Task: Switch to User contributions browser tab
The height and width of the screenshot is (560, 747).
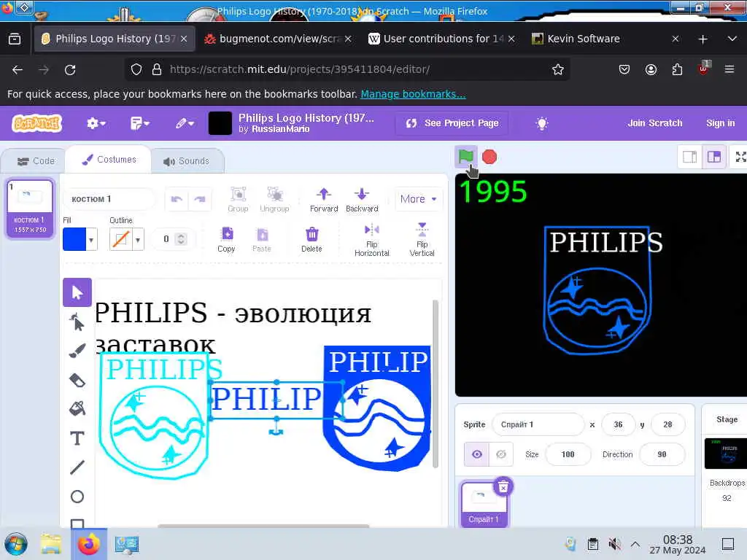Action: [x=441, y=39]
